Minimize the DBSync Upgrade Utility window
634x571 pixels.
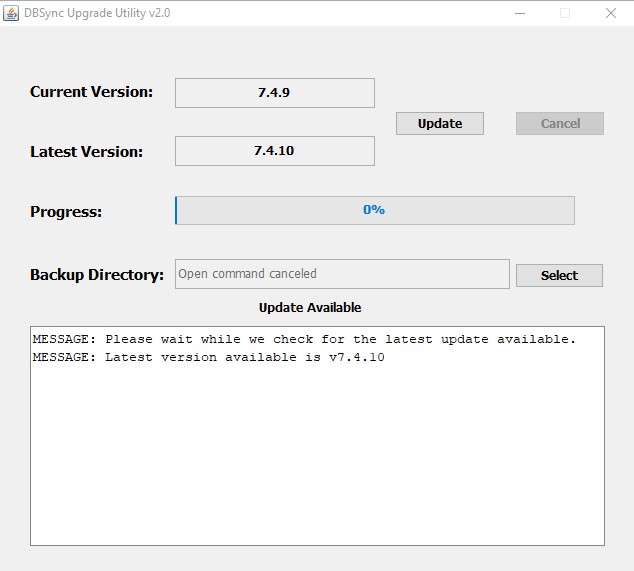click(519, 13)
